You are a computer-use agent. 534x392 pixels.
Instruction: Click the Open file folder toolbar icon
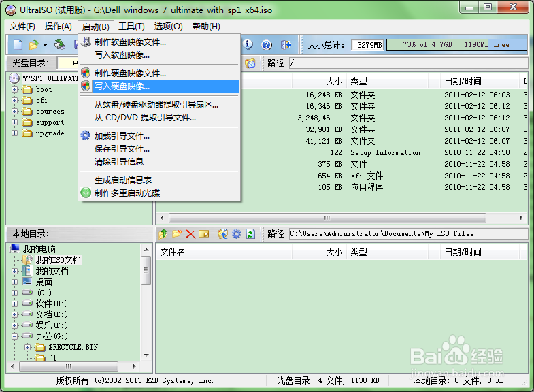click(x=34, y=45)
